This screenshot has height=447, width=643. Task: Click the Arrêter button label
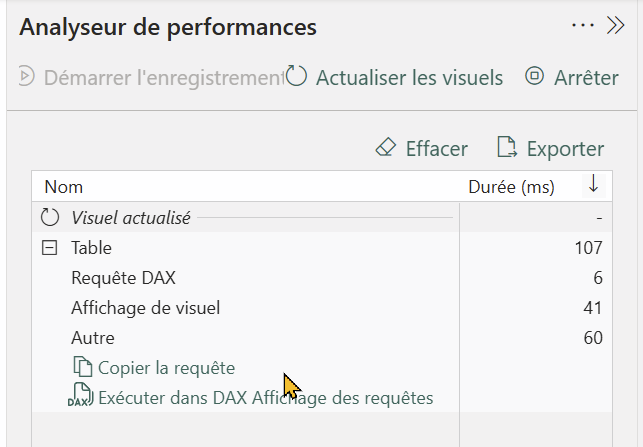point(586,78)
